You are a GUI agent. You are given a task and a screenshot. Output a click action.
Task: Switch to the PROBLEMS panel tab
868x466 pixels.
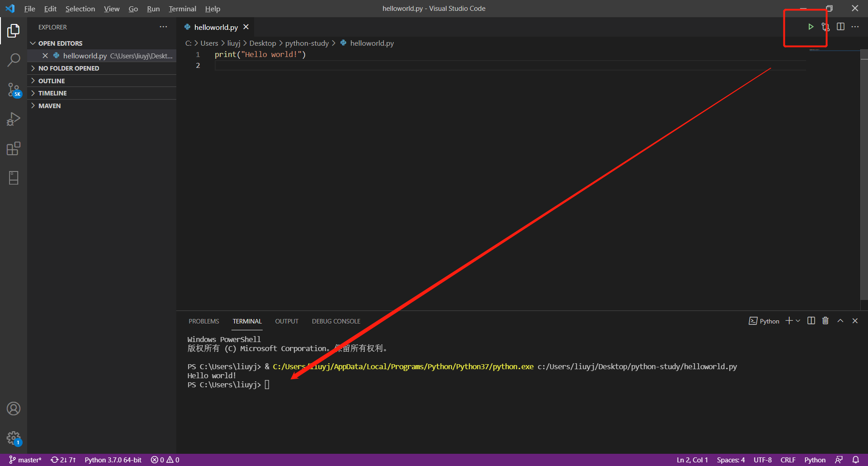(x=204, y=321)
